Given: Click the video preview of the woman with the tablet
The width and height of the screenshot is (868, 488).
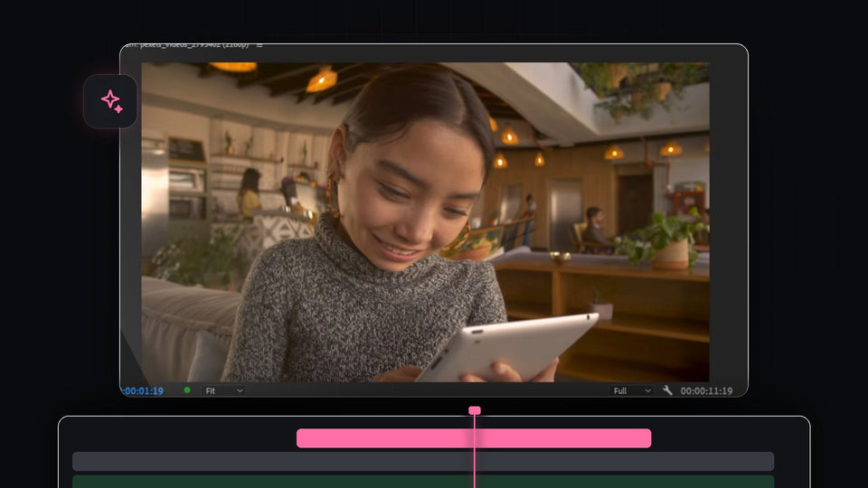Looking at the screenshot, I should (425, 222).
